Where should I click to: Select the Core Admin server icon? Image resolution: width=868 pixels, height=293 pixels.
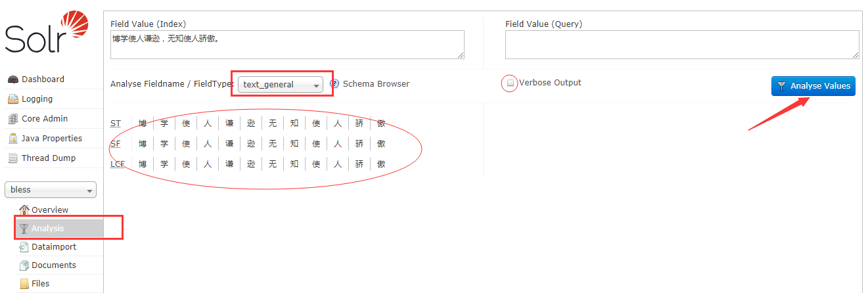click(12, 119)
